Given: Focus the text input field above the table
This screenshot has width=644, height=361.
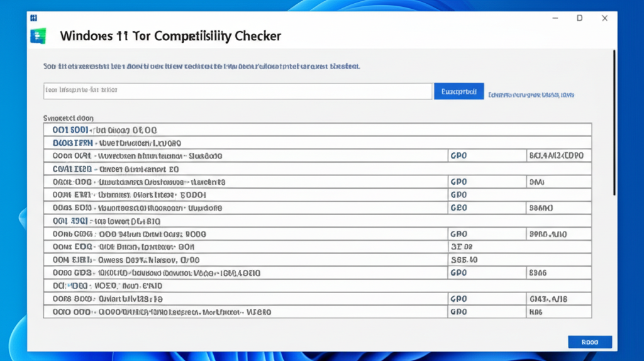Looking at the screenshot, I should [238, 91].
